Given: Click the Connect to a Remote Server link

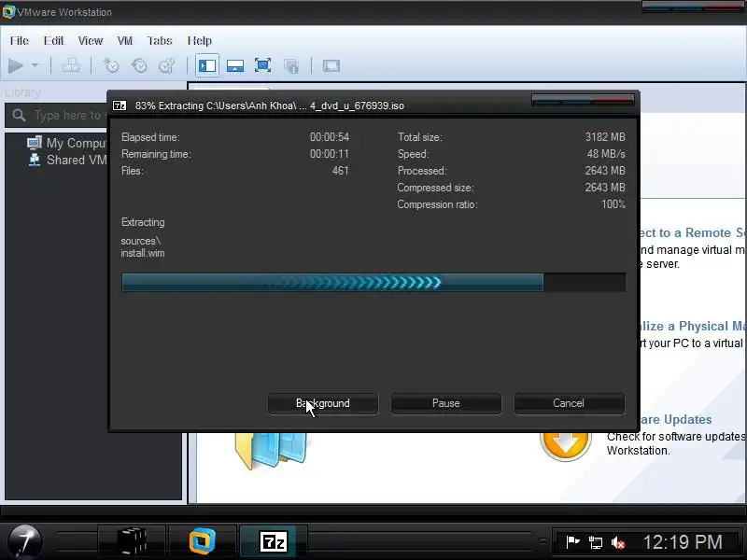Looking at the screenshot, I should click(x=693, y=232).
